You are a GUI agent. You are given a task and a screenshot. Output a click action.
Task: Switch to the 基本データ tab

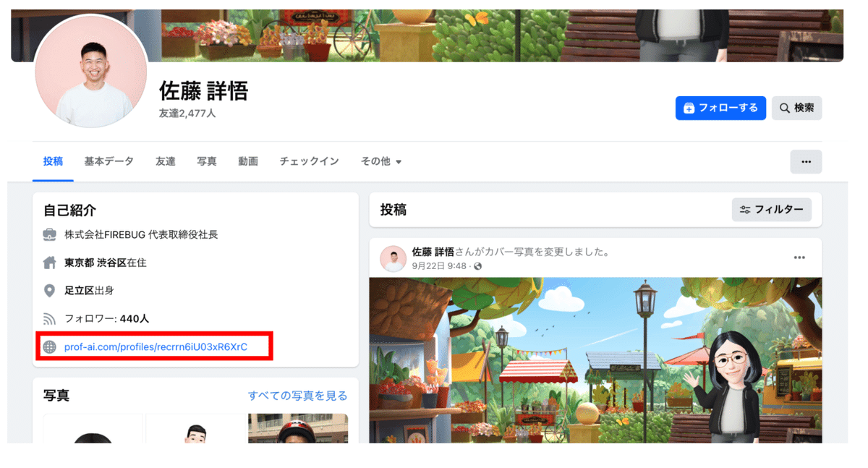click(x=109, y=161)
